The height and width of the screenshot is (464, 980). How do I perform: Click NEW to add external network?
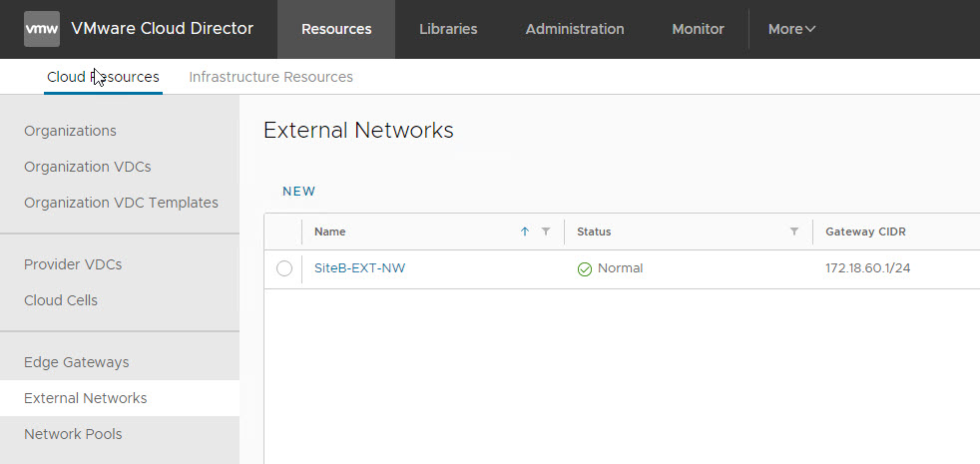click(x=298, y=192)
